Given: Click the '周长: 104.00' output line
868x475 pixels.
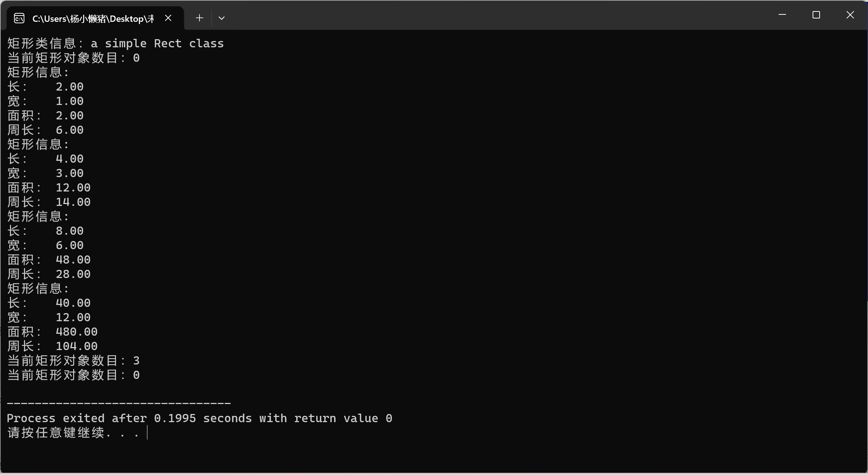Looking at the screenshot, I should click(x=52, y=346).
